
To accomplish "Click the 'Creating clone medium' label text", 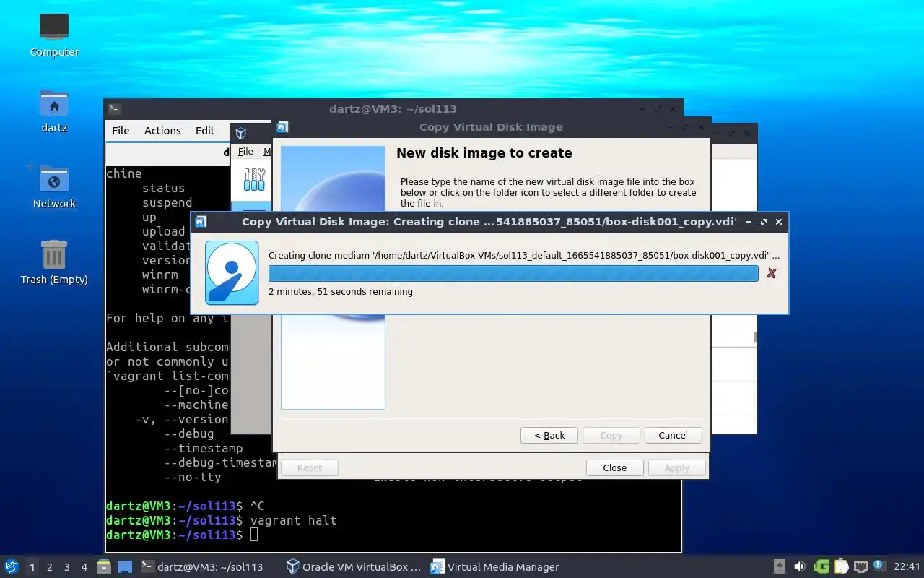I will pos(524,256).
